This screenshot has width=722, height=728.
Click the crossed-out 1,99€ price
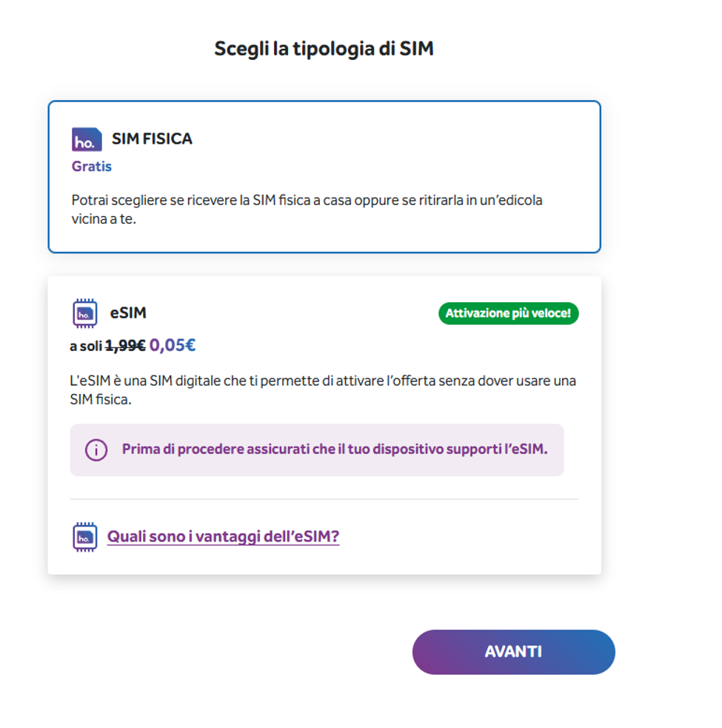click(x=125, y=345)
